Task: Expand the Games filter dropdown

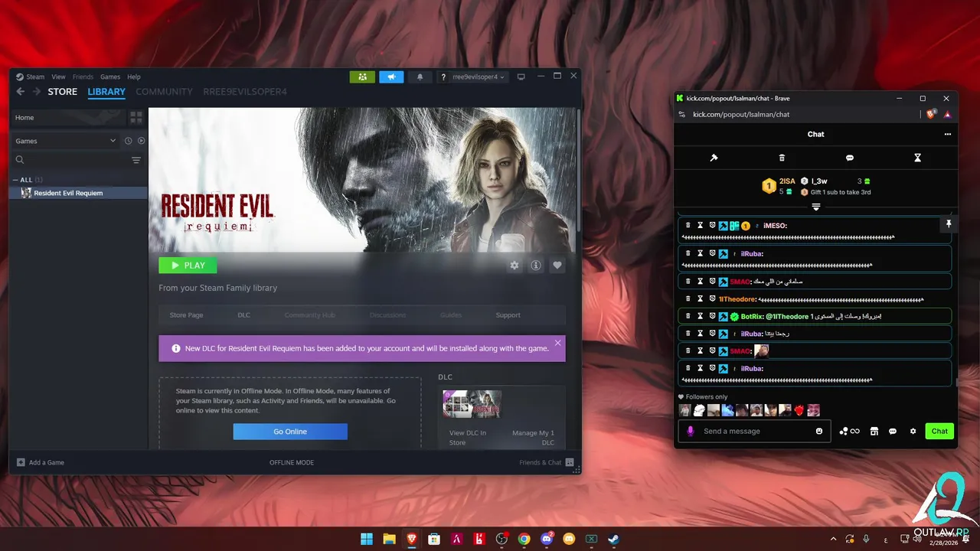Action: tap(65, 141)
